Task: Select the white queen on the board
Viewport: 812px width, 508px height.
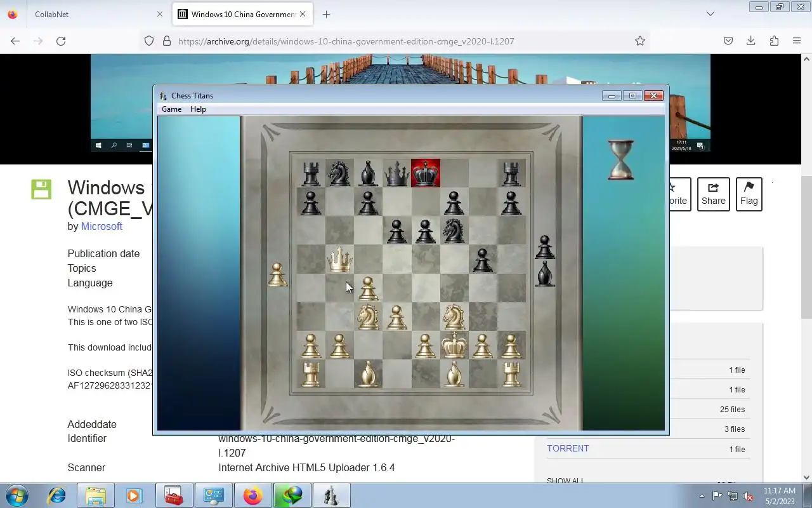Action: [339, 259]
